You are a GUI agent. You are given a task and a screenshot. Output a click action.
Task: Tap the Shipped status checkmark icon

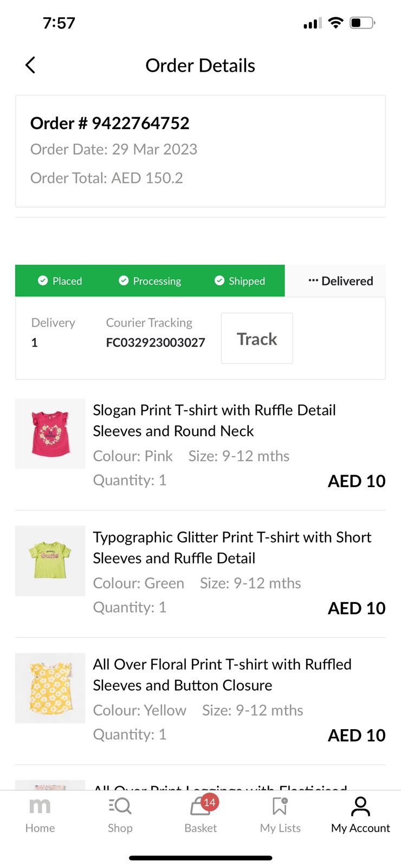[x=219, y=280]
